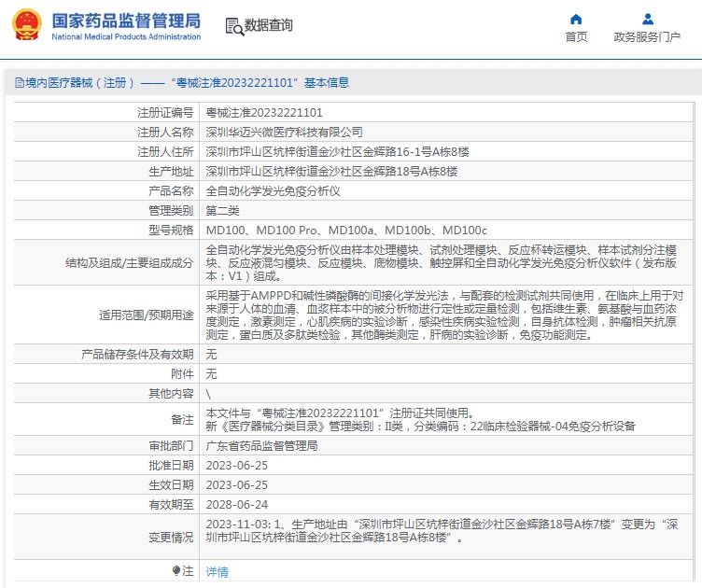Open the 政务服务门户 menu item
Image resolution: width=702 pixels, height=588 pixels.
click(x=647, y=37)
